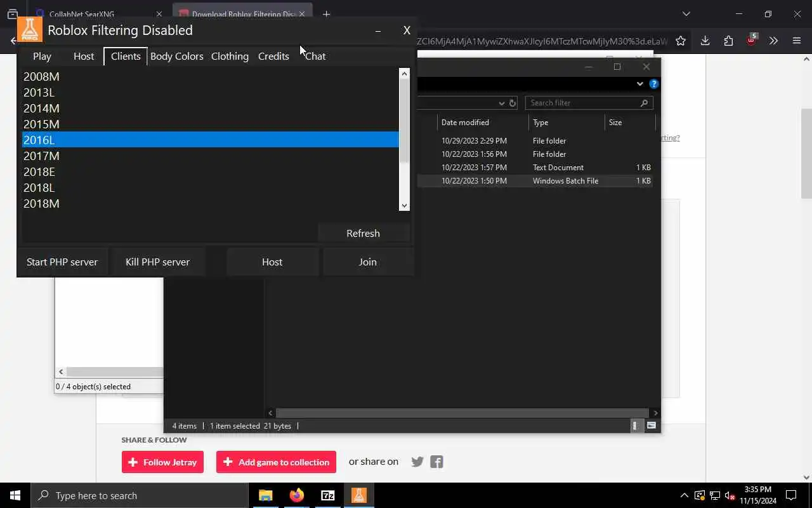This screenshot has height=508, width=812.
Task: Select the 2015M client
Action: click(x=210, y=124)
